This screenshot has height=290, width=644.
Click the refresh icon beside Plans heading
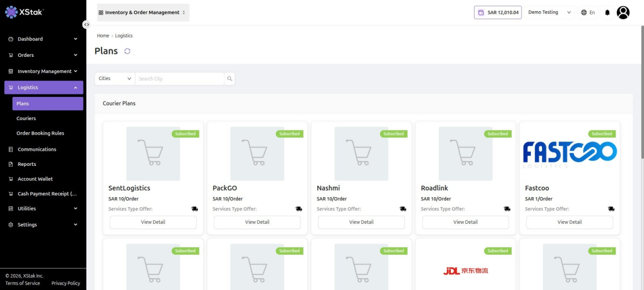point(127,51)
